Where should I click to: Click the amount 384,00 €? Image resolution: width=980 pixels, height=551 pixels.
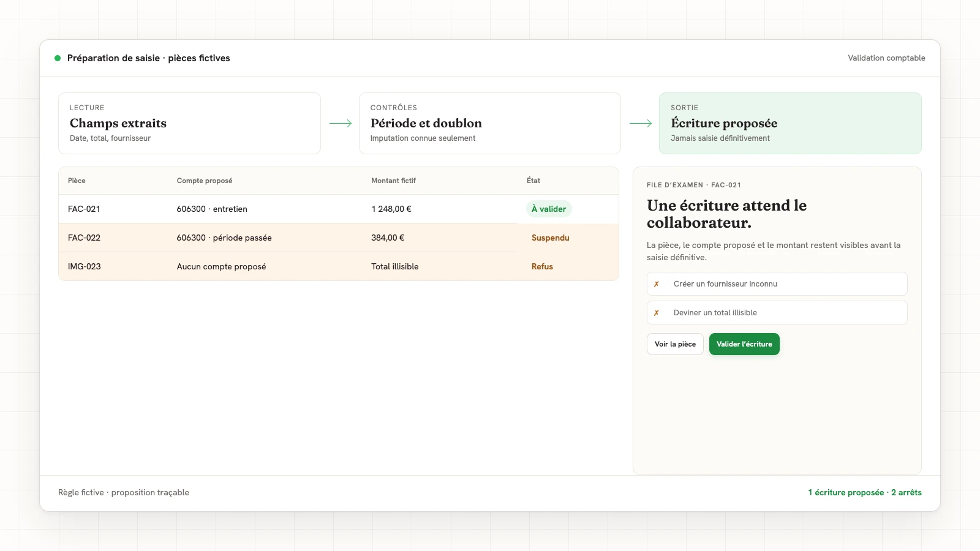tap(388, 238)
